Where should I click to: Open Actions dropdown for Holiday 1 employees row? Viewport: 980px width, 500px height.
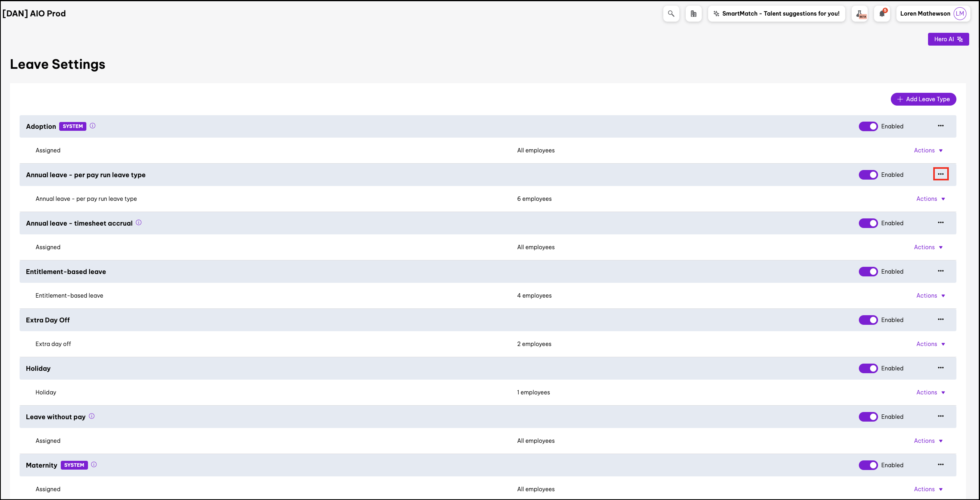tap(930, 392)
